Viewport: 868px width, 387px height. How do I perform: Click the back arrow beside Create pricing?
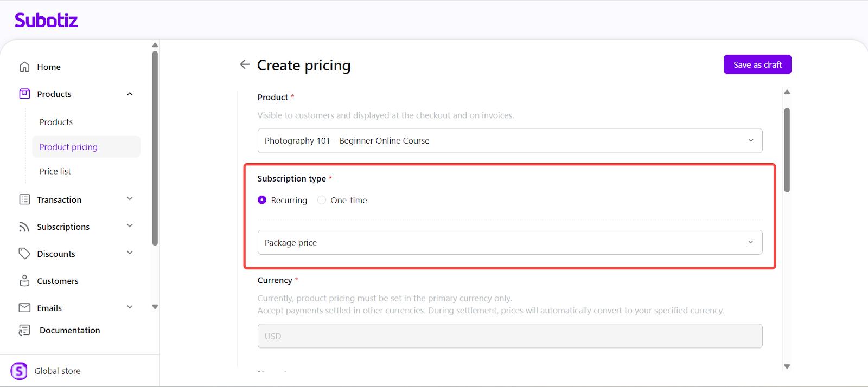tap(245, 64)
